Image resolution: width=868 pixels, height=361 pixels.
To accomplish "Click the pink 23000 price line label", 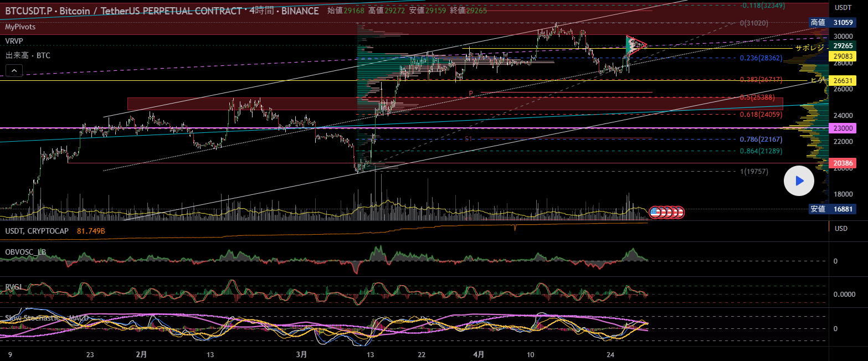I will pyautogui.click(x=842, y=128).
